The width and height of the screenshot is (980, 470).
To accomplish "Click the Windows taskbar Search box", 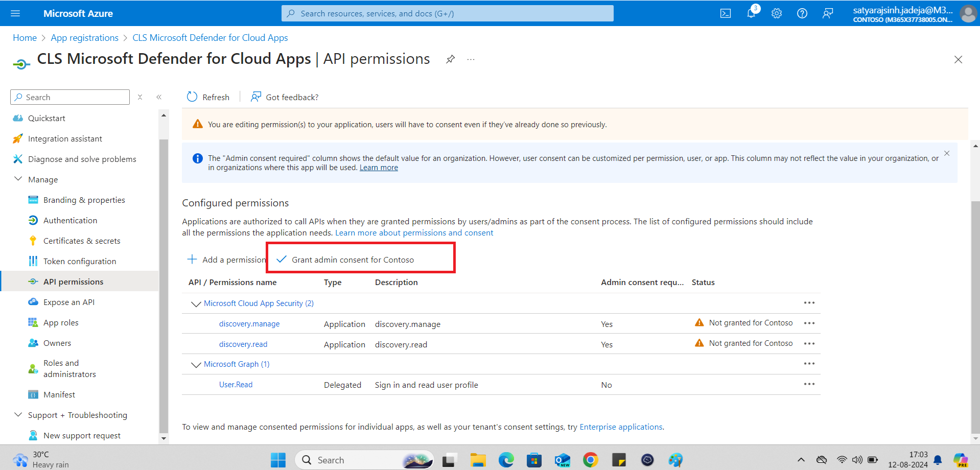I will pos(365,460).
